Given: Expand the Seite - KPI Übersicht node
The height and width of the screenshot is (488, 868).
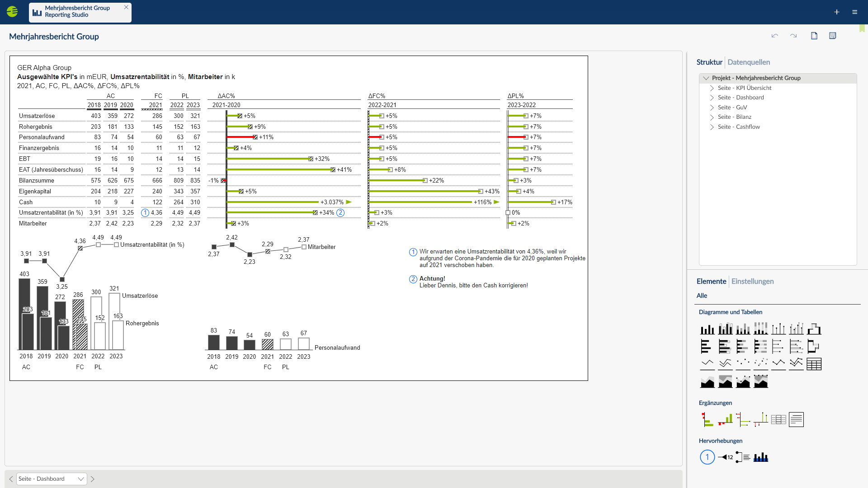Looking at the screenshot, I should pyautogui.click(x=712, y=88).
